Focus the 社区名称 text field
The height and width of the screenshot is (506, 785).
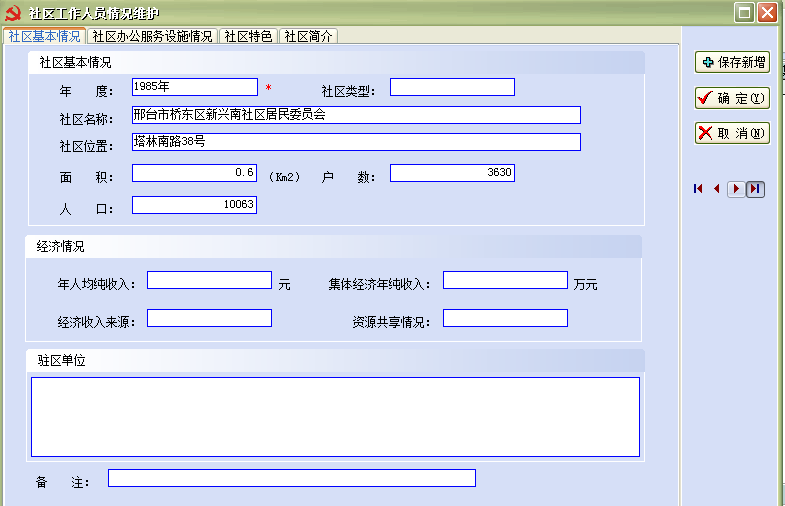tap(356, 115)
